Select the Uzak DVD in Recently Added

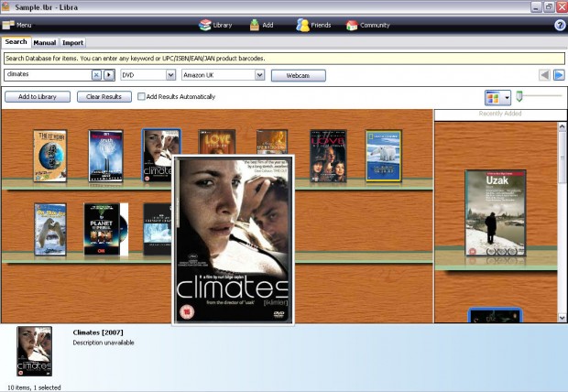tap(496, 213)
